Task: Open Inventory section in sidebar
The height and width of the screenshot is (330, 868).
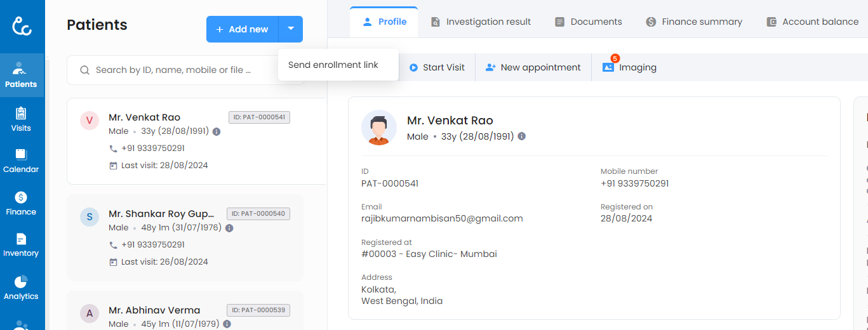Action: (21, 244)
